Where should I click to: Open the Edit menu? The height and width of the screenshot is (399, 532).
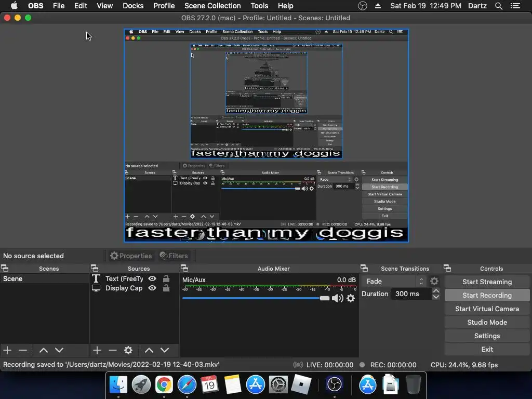click(x=81, y=6)
